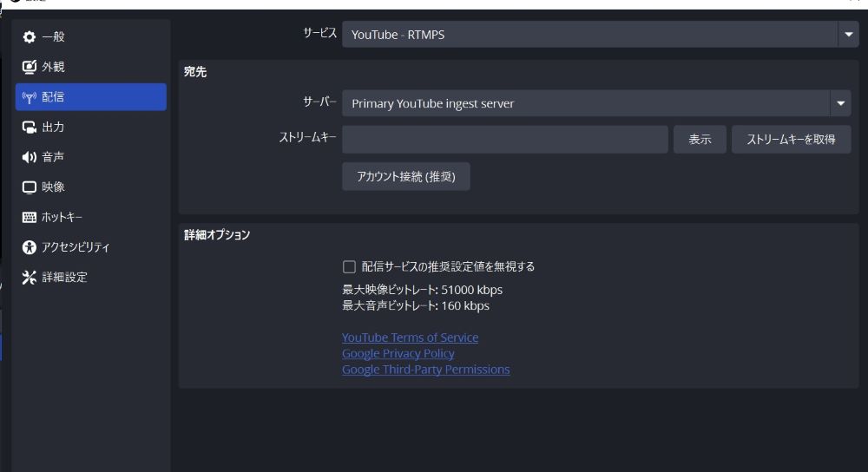This screenshot has width=868, height=472.
Task: Open the サービス combo box showing YouTube - RTMPS
Action: click(600, 35)
